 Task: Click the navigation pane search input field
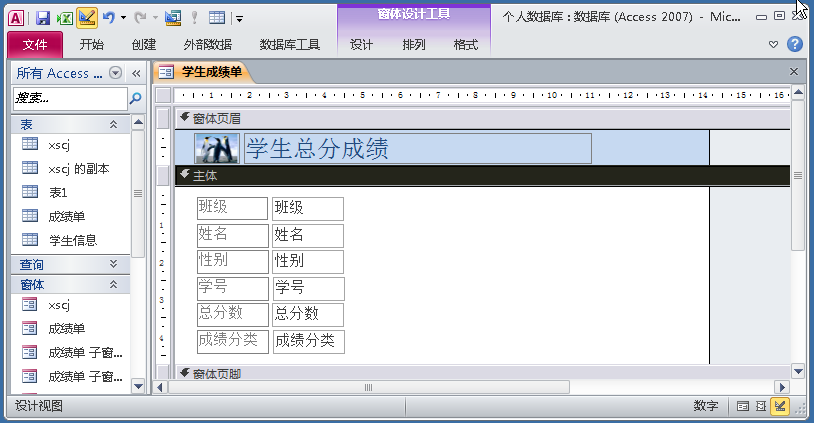point(68,98)
